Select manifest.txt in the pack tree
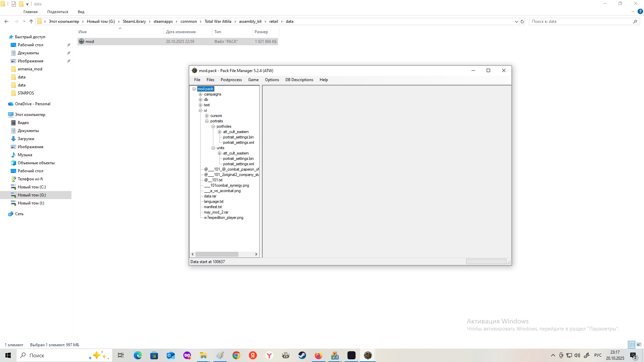The width and height of the screenshot is (644, 362). tap(213, 207)
